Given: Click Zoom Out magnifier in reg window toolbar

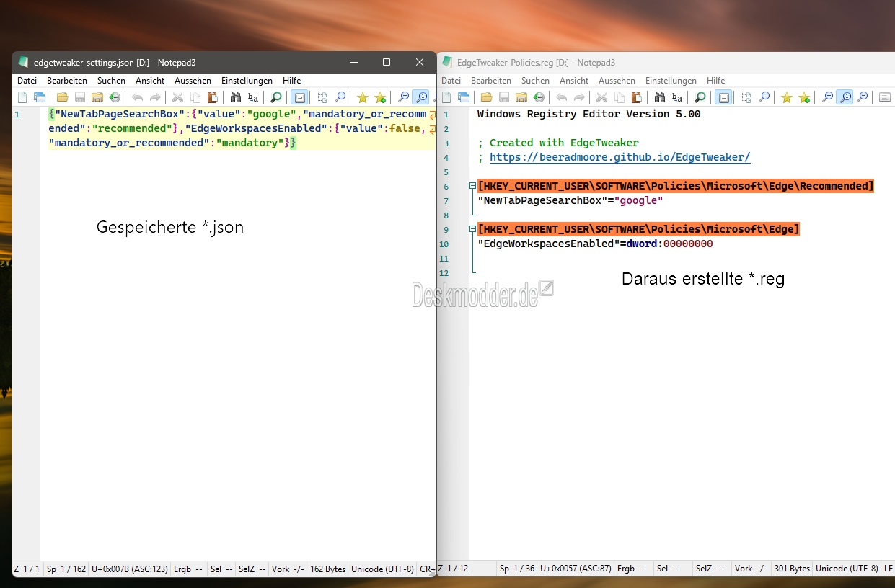Looking at the screenshot, I should pyautogui.click(x=863, y=97).
